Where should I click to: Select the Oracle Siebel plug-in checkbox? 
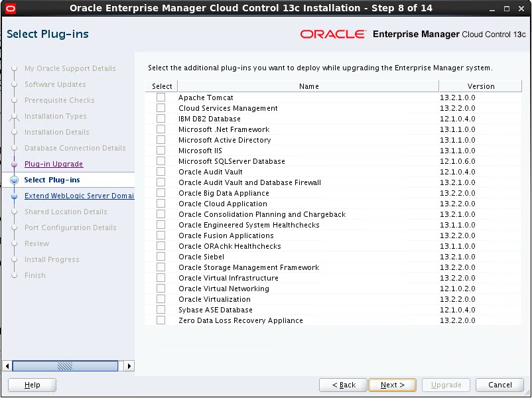point(161,257)
